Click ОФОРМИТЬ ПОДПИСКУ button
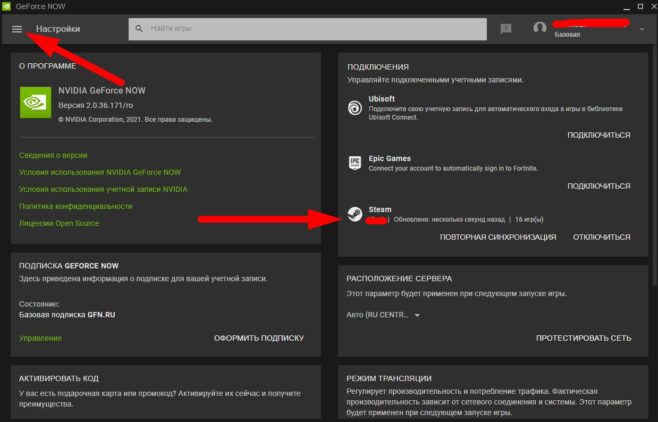This screenshot has height=422, width=658. [x=258, y=338]
